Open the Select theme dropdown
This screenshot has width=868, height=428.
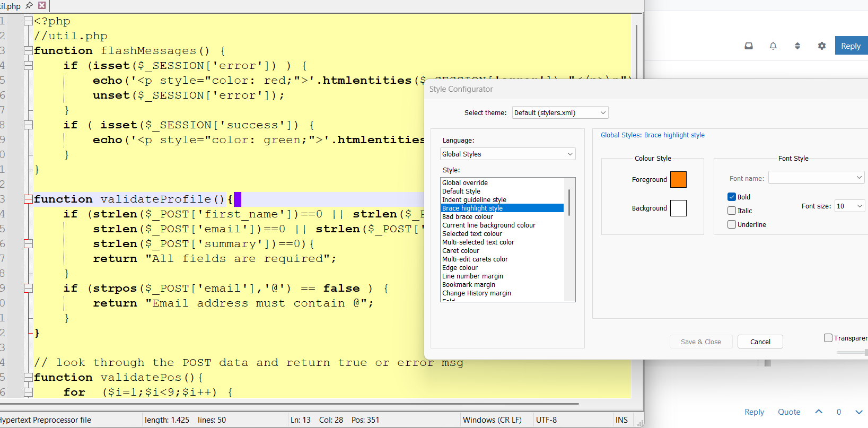click(560, 112)
